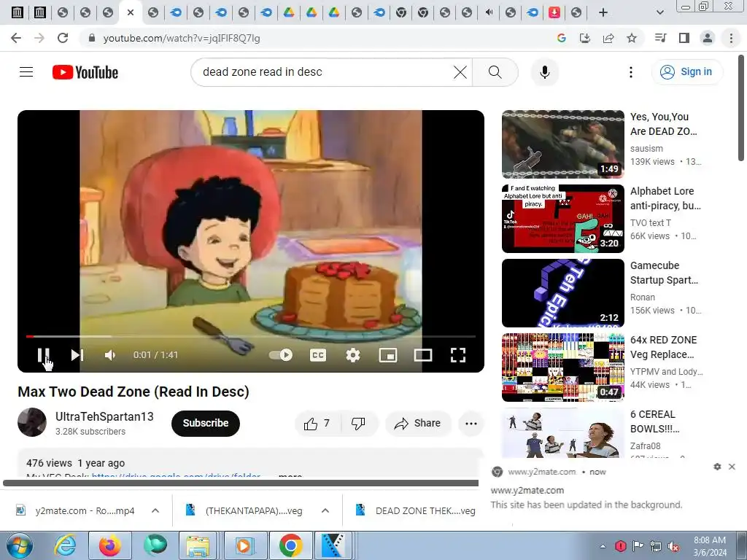Open YouTube settings three-dot menu
This screenshot has height=560, width=747.
(631, 72)
